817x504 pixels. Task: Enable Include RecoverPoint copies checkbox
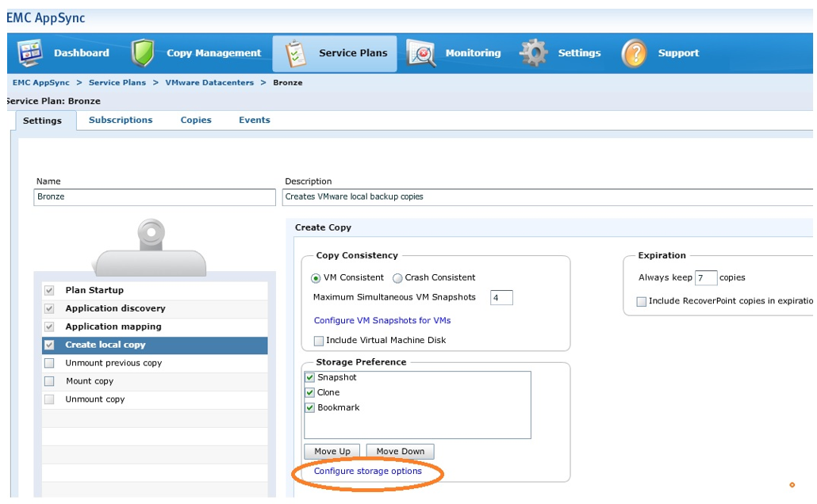641,301
